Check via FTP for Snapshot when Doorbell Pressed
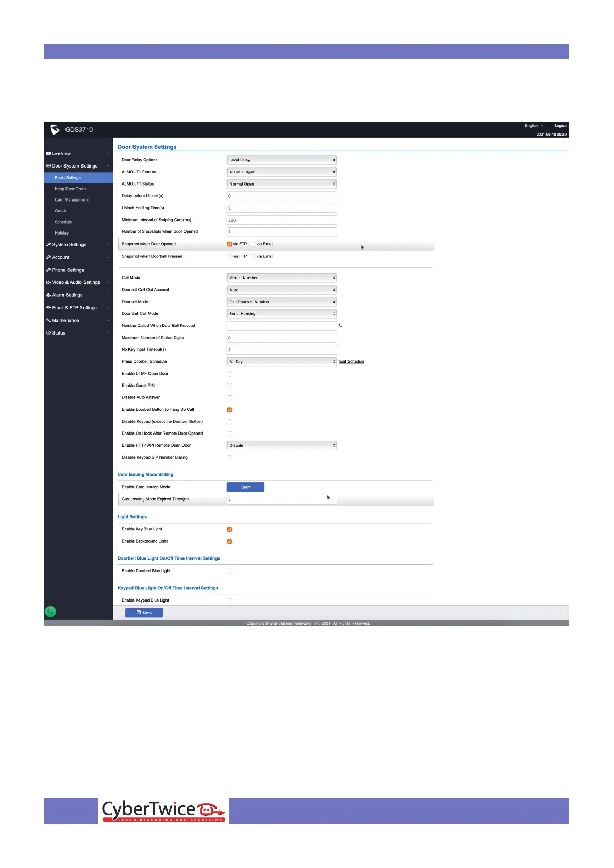Image resolution: width=614 pixels, height=868 pixels. 229,256
